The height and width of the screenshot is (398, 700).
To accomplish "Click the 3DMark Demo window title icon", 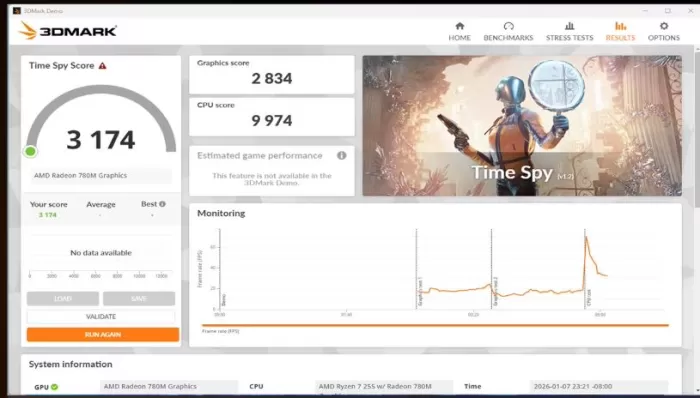I will 17,10.
